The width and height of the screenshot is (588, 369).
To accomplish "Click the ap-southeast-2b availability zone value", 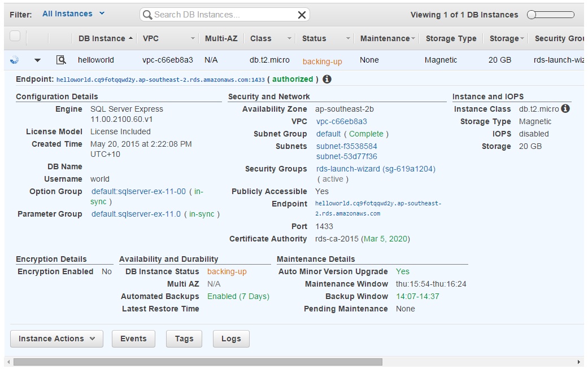I will pos(344,109).
